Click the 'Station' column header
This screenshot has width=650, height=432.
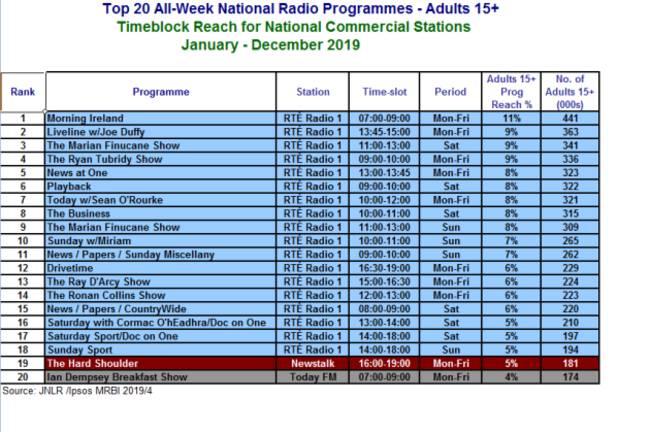click(313, 92)
